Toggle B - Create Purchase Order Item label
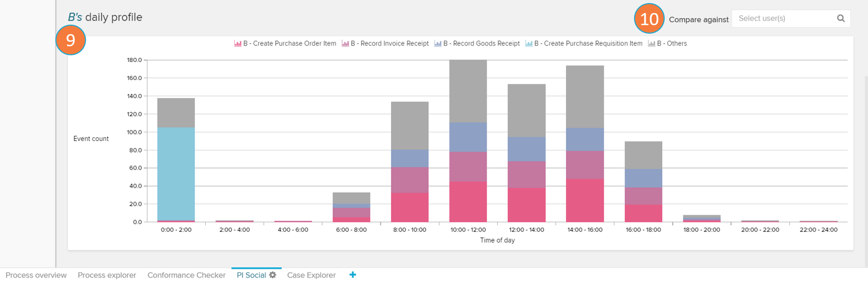 click(x=289, y=44)
